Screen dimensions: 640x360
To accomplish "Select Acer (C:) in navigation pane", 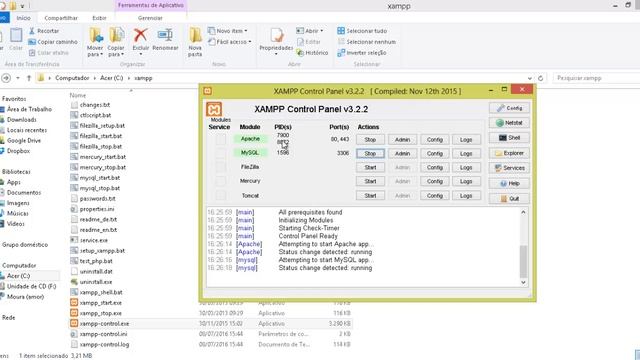I will click(x=18, y=276).
